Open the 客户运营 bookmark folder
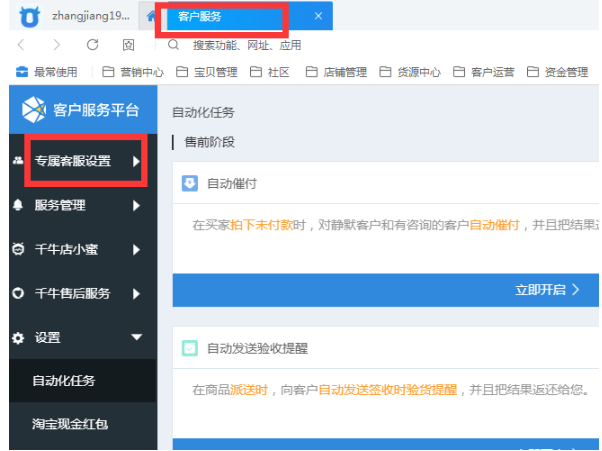This screenshot has height=451, width=602. point(484,72)
